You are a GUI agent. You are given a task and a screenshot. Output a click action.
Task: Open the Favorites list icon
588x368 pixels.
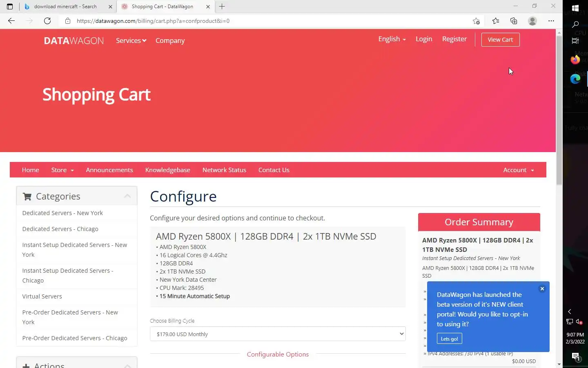click(x=495, y=21)
